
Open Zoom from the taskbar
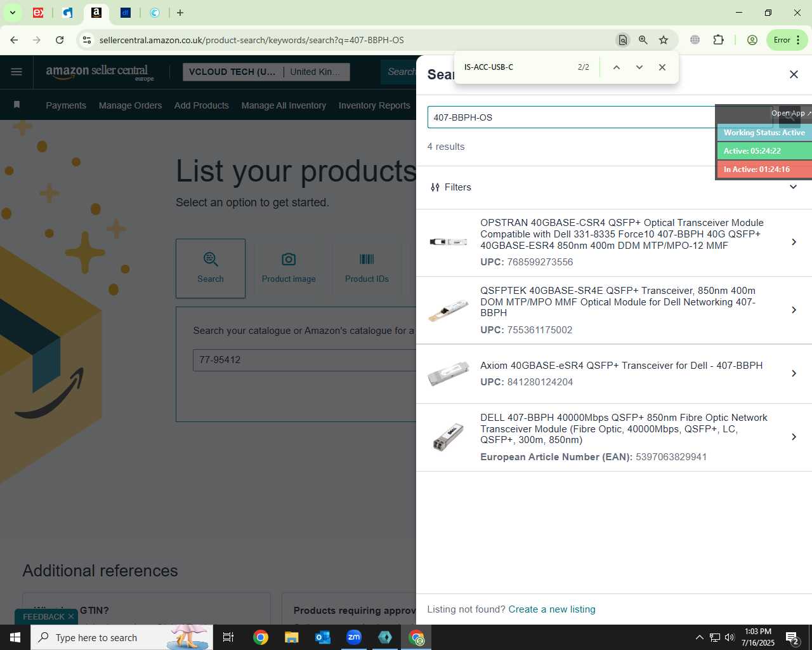tap(354, 637)
